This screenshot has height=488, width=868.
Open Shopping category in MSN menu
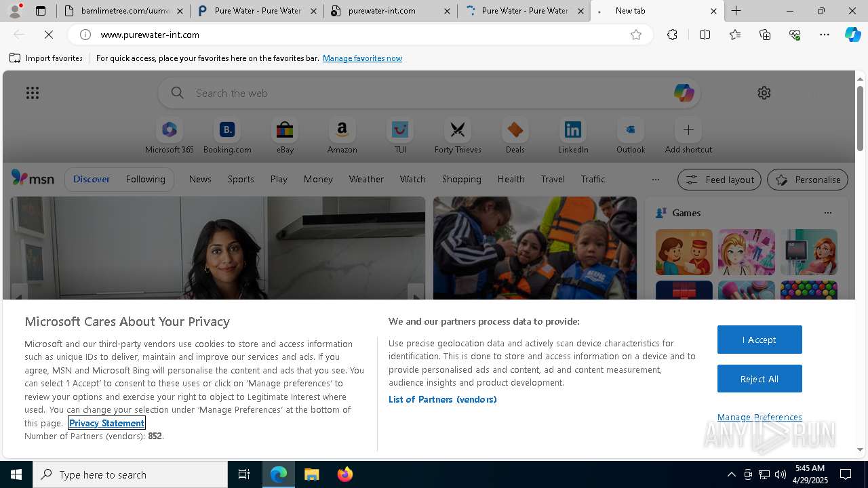tap(461, 179)
